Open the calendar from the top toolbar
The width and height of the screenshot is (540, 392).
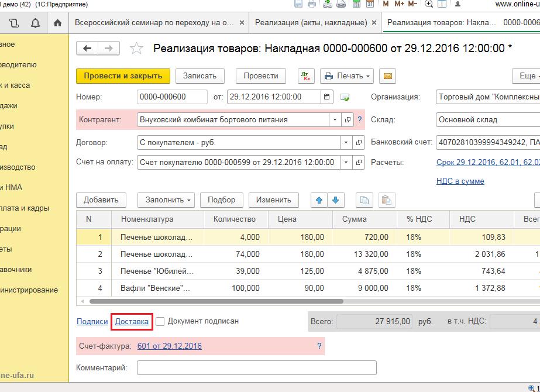(x=370, y=4)
